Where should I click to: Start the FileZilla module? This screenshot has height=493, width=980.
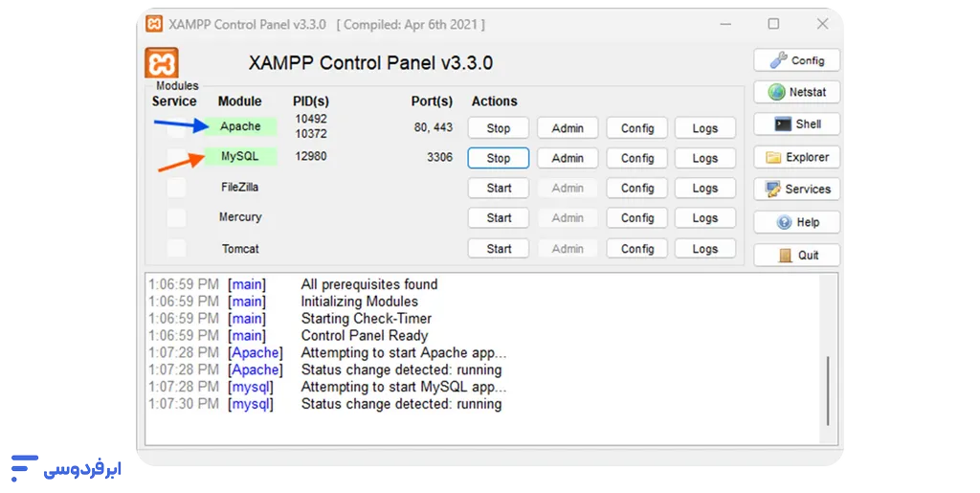(x=498, y=188)
